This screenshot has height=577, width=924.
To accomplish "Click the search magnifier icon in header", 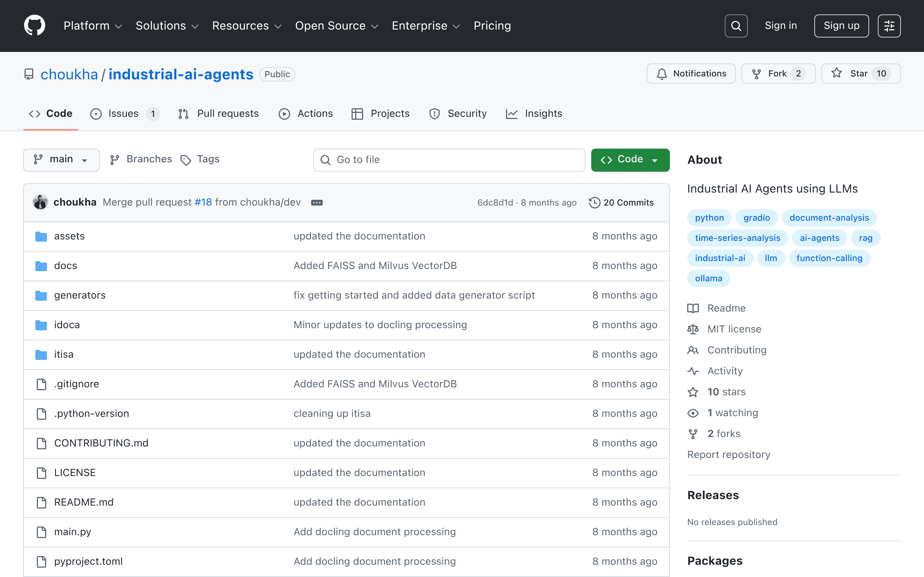I will (x=736, y=26).
